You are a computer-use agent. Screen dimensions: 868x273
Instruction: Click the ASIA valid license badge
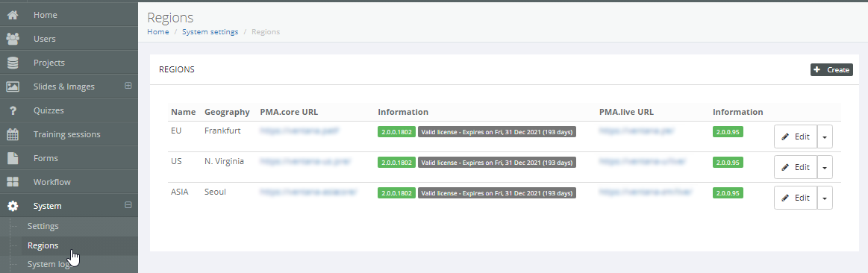tap(497, 192)
